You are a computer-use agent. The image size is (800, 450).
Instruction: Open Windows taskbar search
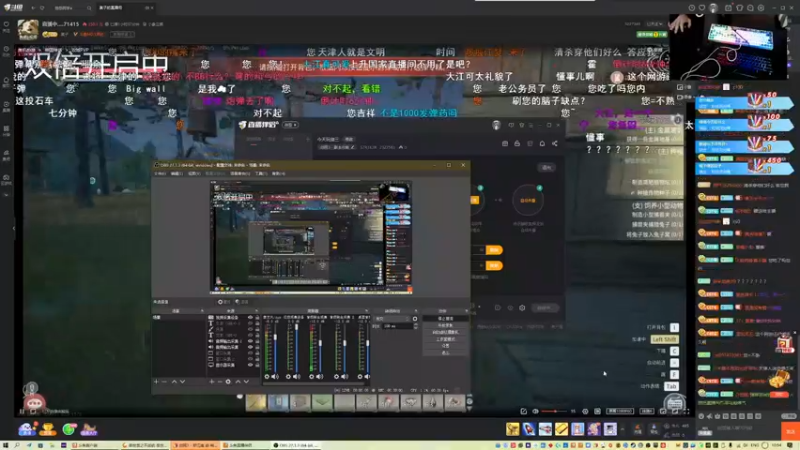coord(17,445)
